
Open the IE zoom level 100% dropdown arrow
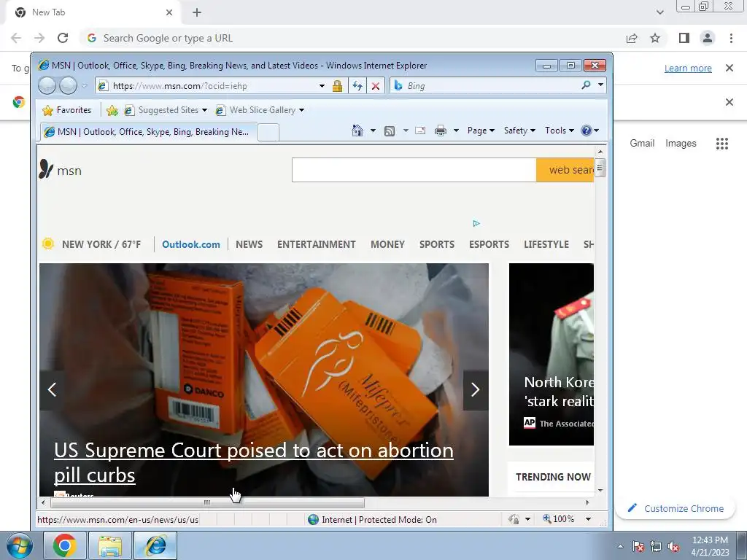coord(589,519)
